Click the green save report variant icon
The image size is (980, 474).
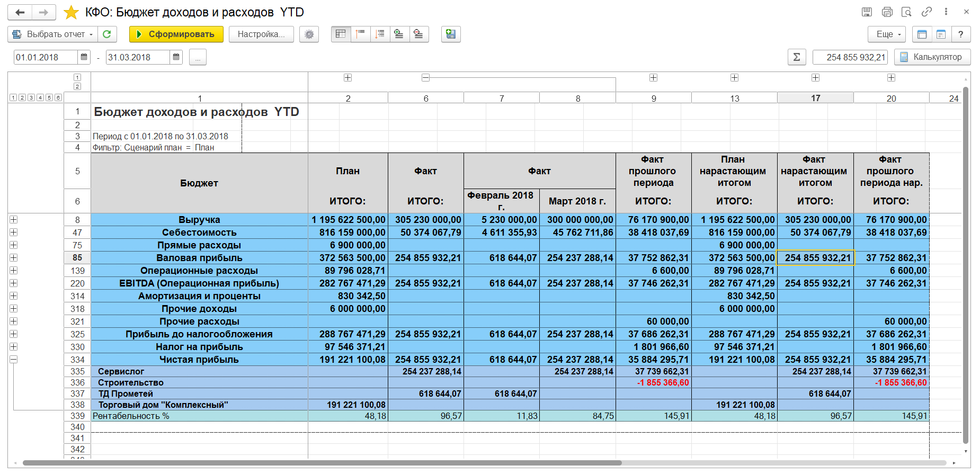(451, 34)
